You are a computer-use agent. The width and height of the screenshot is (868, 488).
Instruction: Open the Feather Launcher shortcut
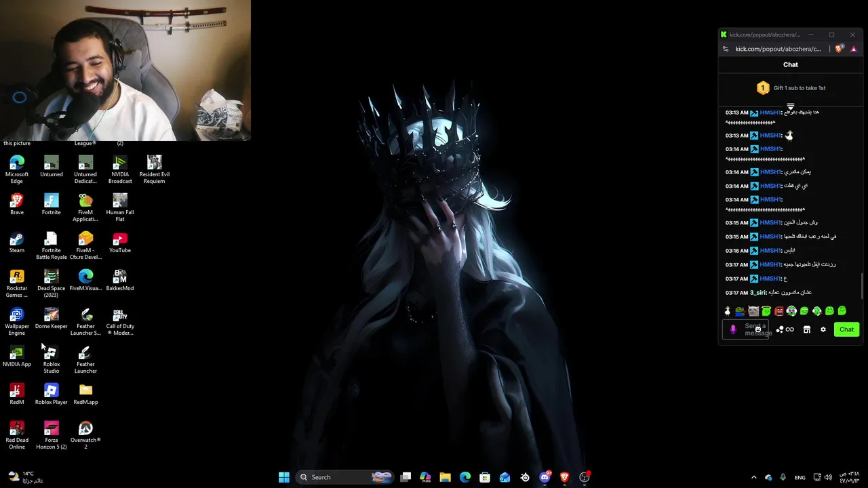click(x=85, y=359)
